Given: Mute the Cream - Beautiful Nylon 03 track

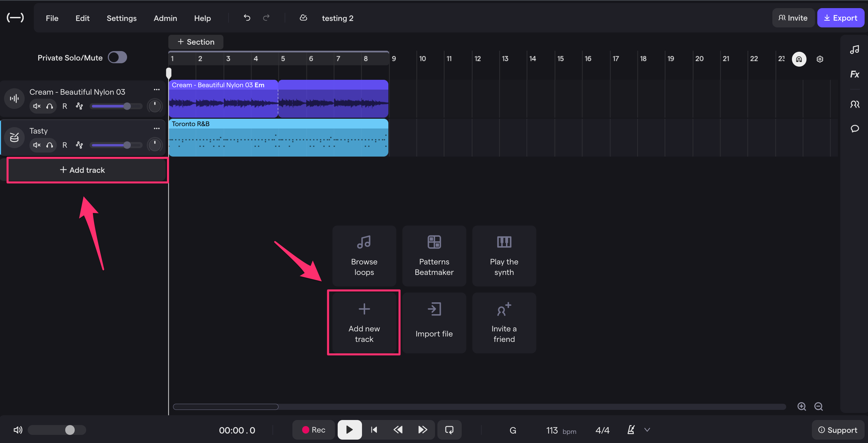Looking at the screenshot, I should (37, 106).
